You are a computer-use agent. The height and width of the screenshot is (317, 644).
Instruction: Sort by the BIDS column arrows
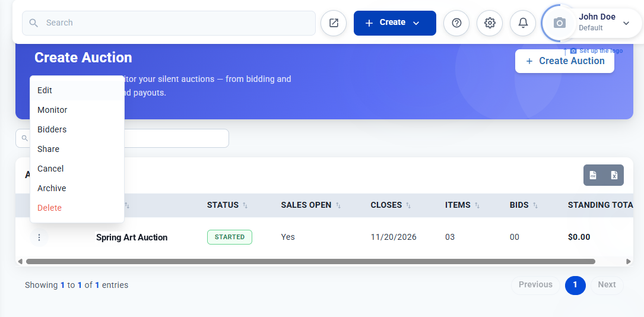[535, 205]
